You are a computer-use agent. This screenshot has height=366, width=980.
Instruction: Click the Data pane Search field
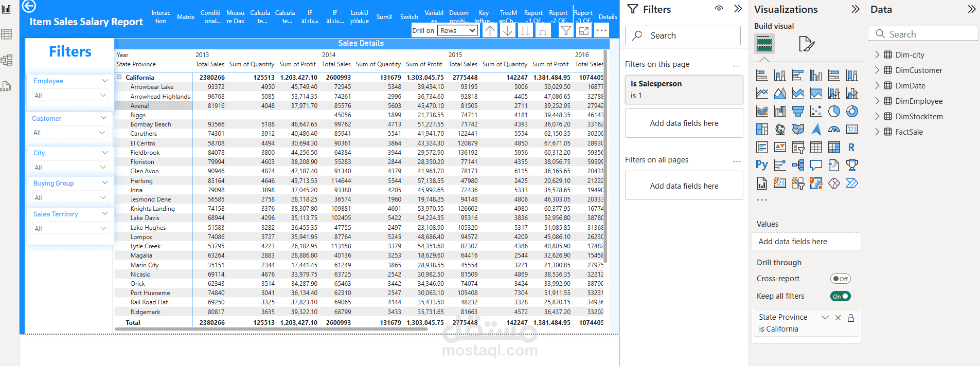pyautogui.click(x=923, y=34)
